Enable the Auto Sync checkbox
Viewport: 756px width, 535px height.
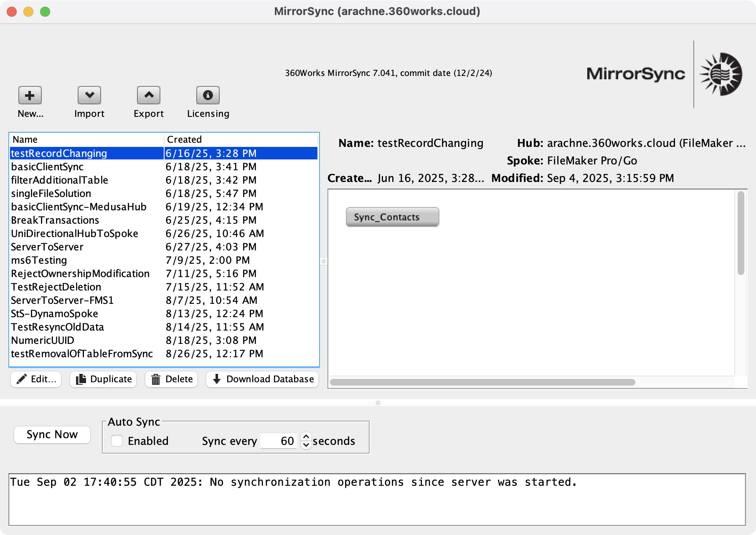[x=117, y=441]
